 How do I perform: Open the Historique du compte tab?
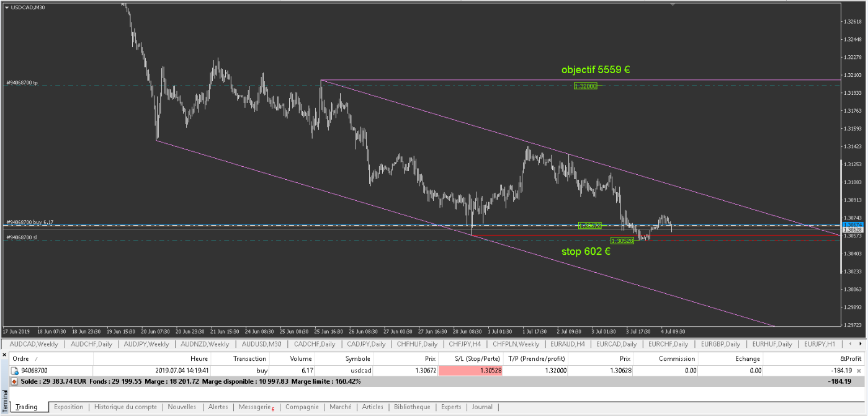tap(125, 407)
